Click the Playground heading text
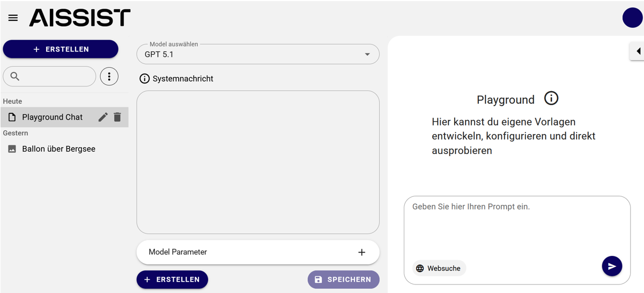 [506, 100]
